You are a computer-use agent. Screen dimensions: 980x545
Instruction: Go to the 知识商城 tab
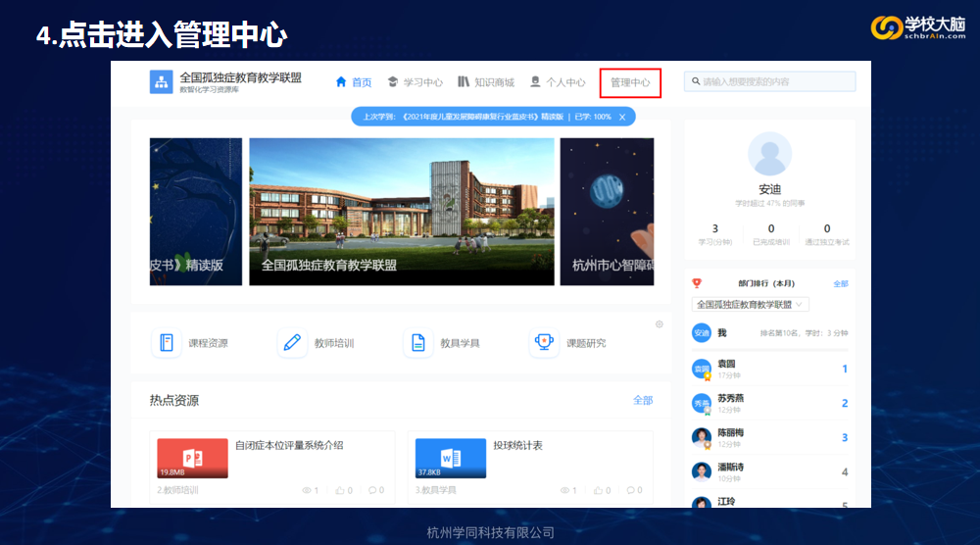point(486,82)
